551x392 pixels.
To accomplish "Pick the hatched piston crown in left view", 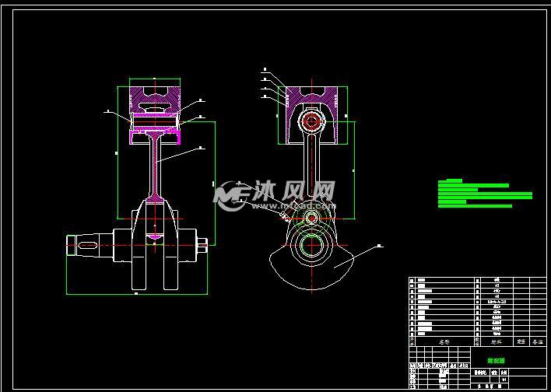I will 155,98.
